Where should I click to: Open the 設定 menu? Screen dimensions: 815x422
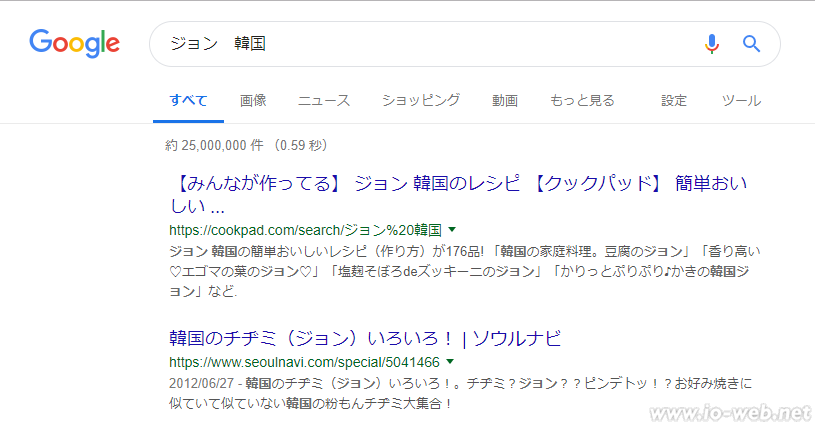pyautogui.click(x=674, y=100)
